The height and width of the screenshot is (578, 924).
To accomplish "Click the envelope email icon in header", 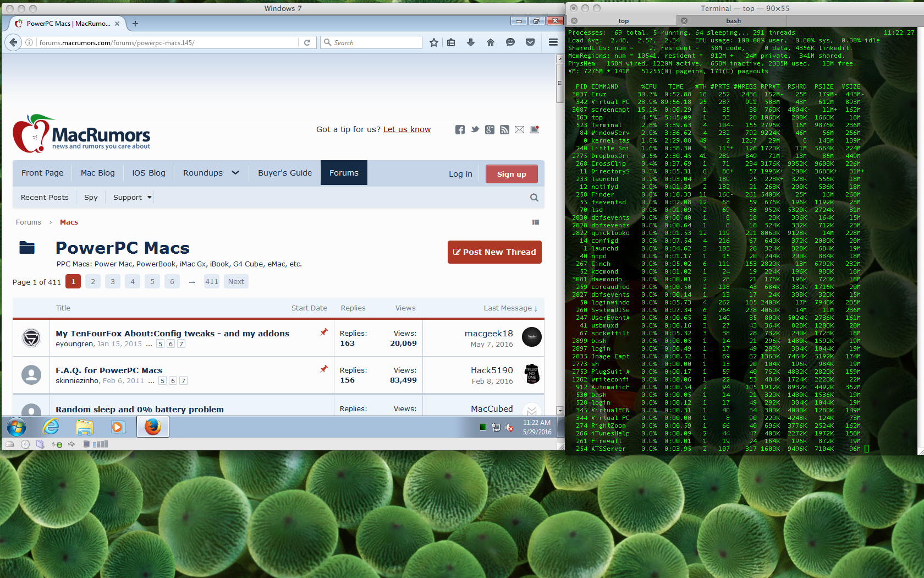I will pyautogui.click(x=519, y=129).
